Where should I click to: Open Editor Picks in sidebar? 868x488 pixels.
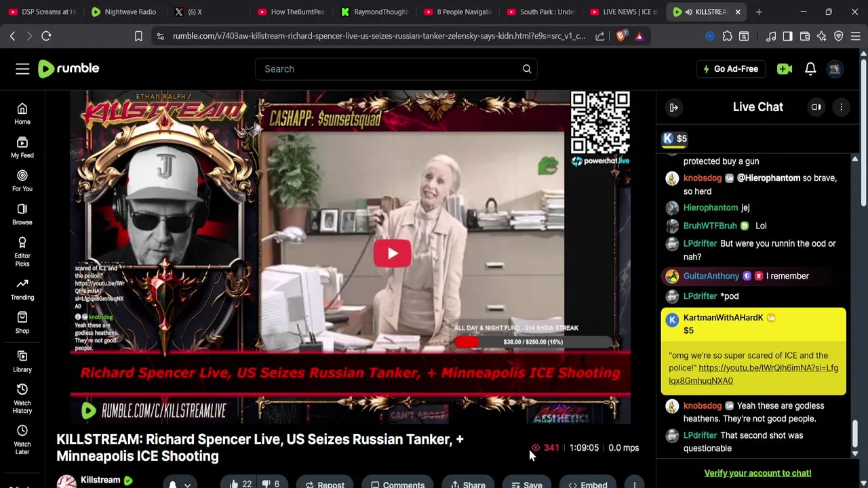[x=22, y=251]
